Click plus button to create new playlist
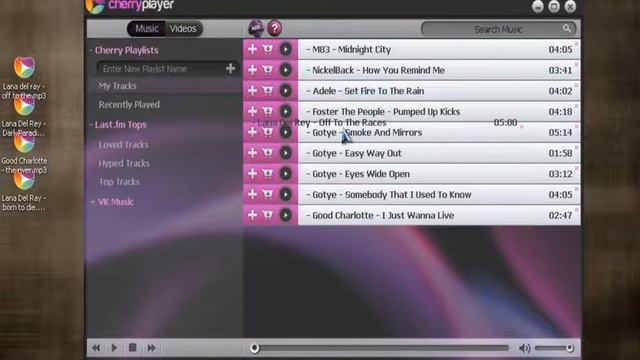640x360 pixels. pos(231,68)
